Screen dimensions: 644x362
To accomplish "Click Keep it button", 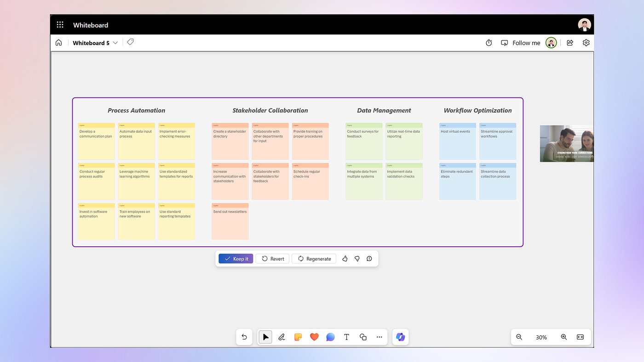I will pyautogui.click(x=236, y=259).
